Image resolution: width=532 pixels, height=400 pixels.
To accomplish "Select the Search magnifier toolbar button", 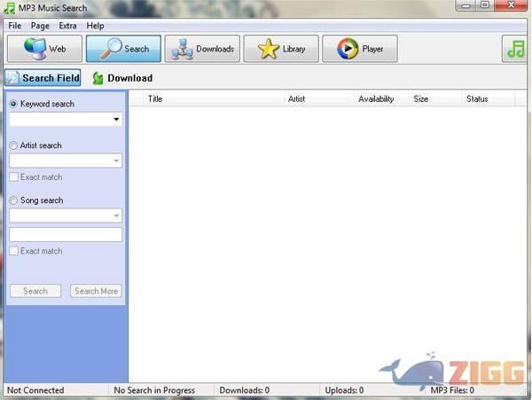I will click(123, 49).
